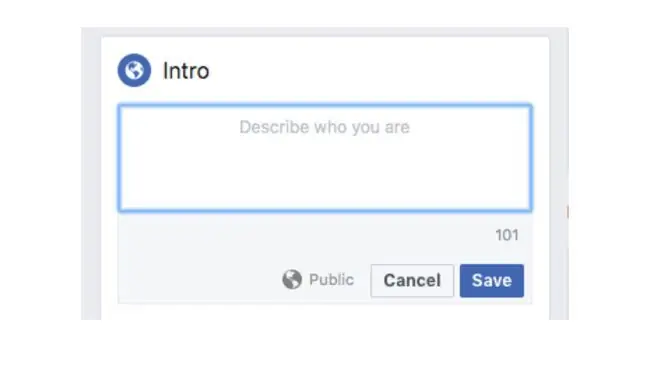Click the blue Save button
The height and width of the screenshot is (366, 650).
(492, 281)
